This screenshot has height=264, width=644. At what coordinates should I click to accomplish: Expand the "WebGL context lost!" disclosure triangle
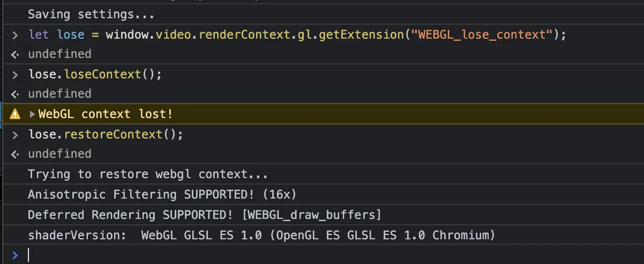[x=33, y=114]
